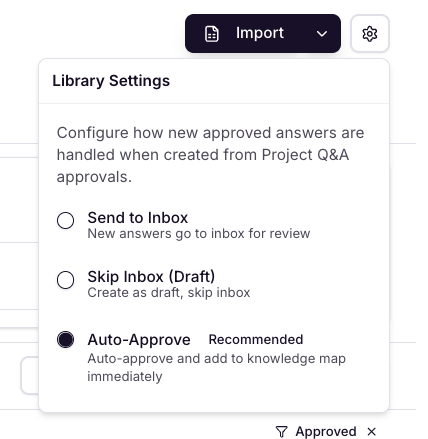Select the Skip Inbox (Draft) radio button
Image resolution: width=428 pixels, height=439 pixels.
pos(65,280)
